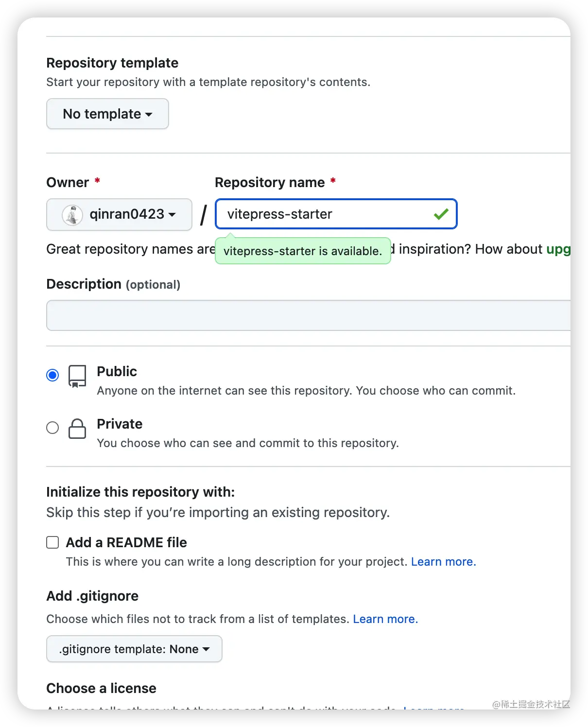This screenshot has height=727, width=588.
Task: Expand the .gitignore template selector
Action: point(134,649)
